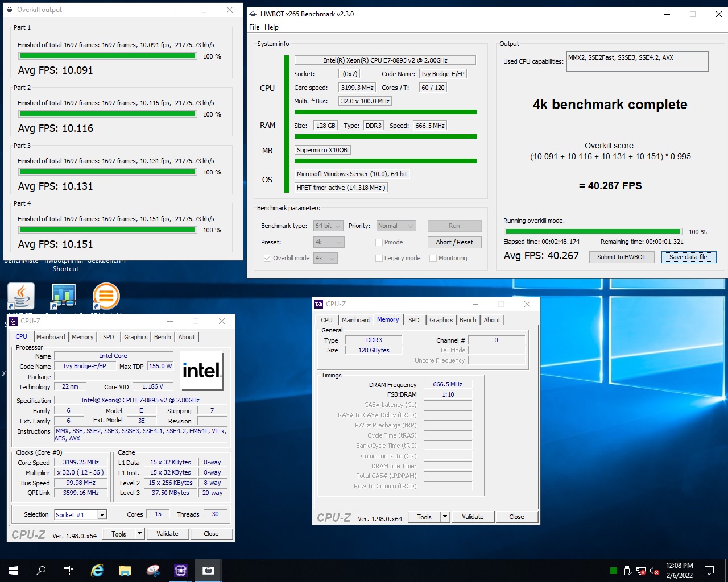The image size is (728, 582).
Task: Click the Core speed 3199.3 MHz field
Action: (357, 88)
